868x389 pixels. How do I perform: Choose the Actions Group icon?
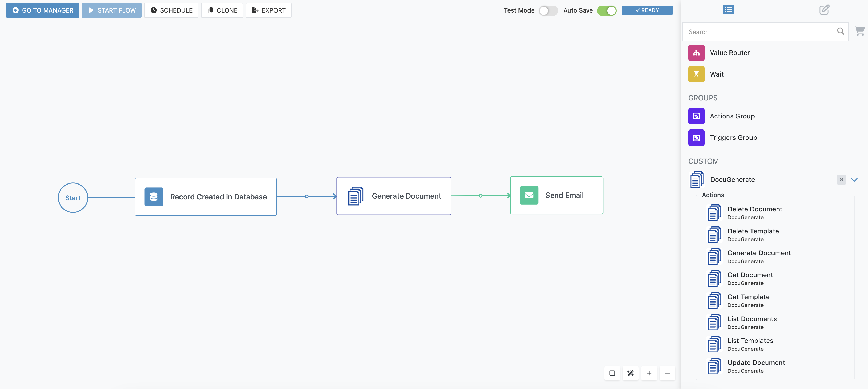point(696,116)
